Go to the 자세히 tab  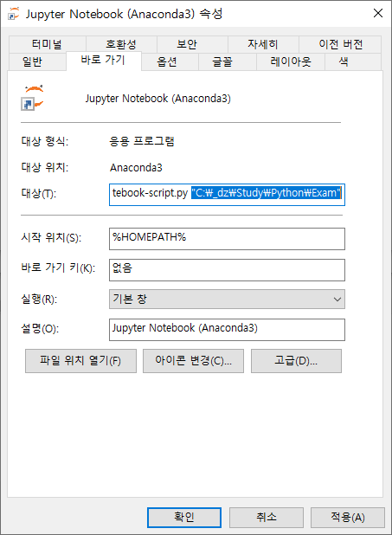263,44
